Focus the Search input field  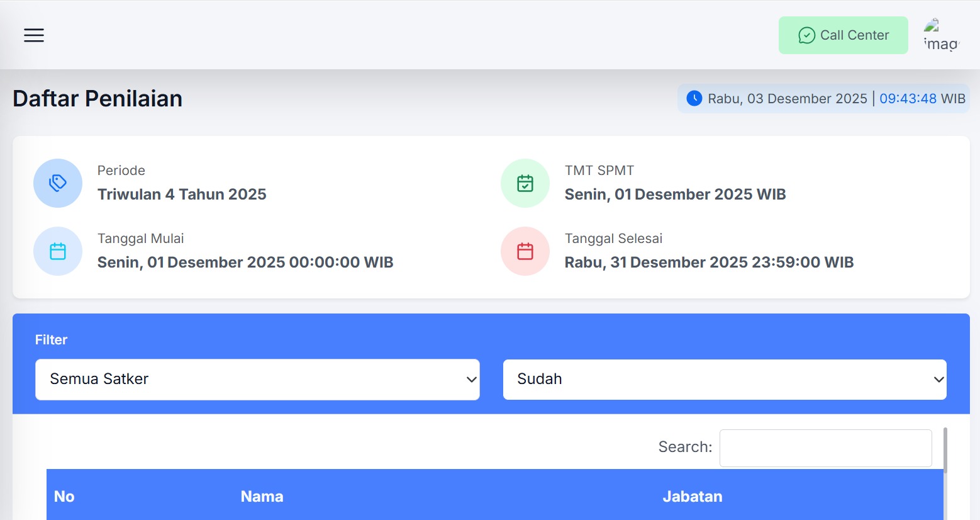(825, 448)
